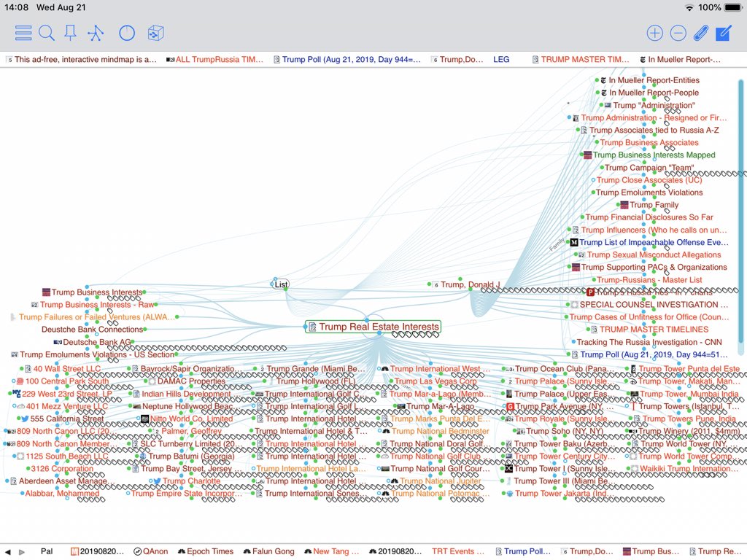Go to 'Trump Bus...' in history bar

(651, 551)
